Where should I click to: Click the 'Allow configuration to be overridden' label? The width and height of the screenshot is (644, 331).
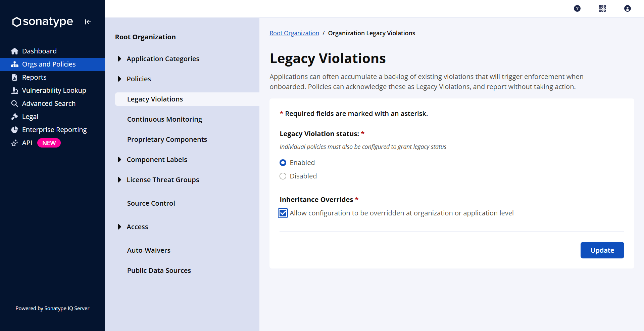(x=402, y=213)
